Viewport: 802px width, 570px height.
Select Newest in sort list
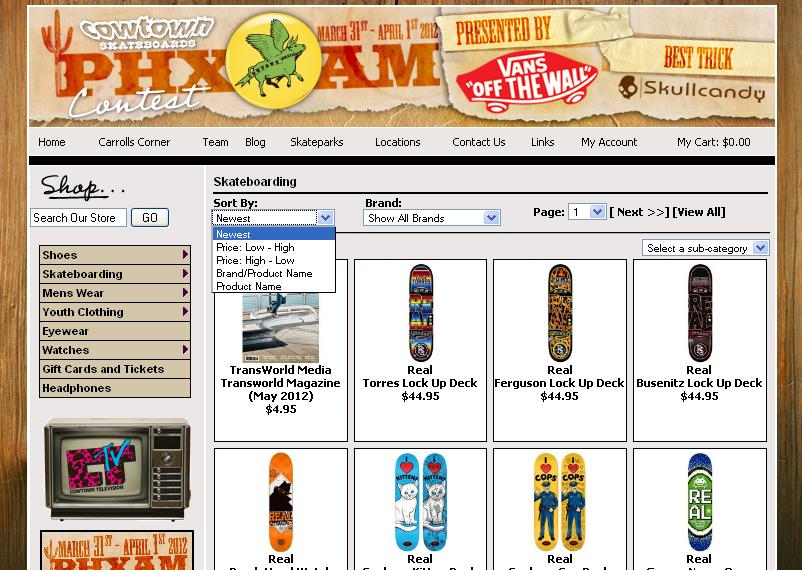pos(274,234)
